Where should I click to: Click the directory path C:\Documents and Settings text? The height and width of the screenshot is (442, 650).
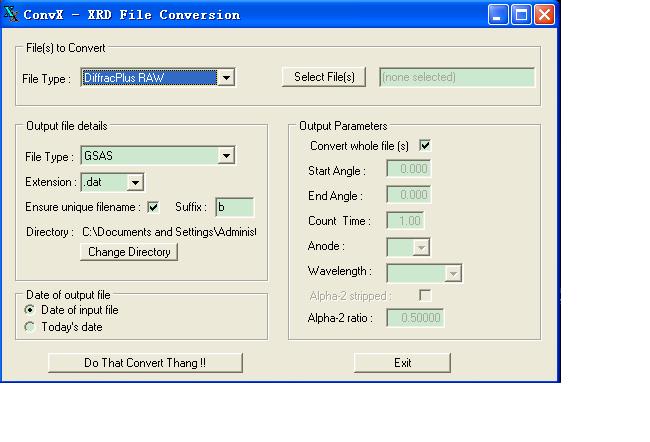169,232
